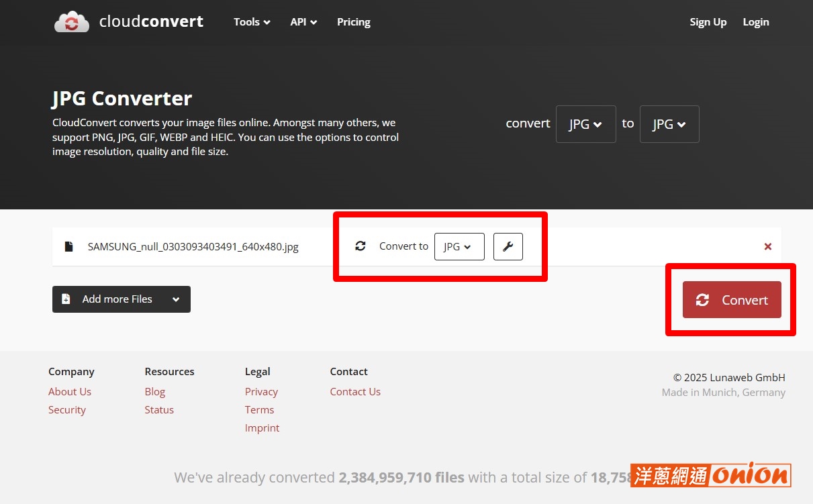Remove the SAMSUNG jpg file with red X
The width and height of the screenshot is (813, 504).
point(768,246)
